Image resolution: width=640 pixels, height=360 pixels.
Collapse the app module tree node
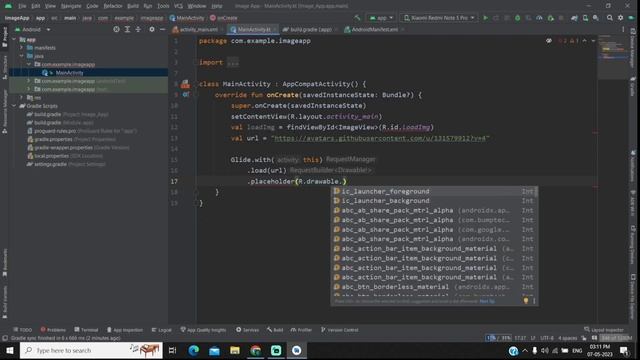tap(14, 40)
